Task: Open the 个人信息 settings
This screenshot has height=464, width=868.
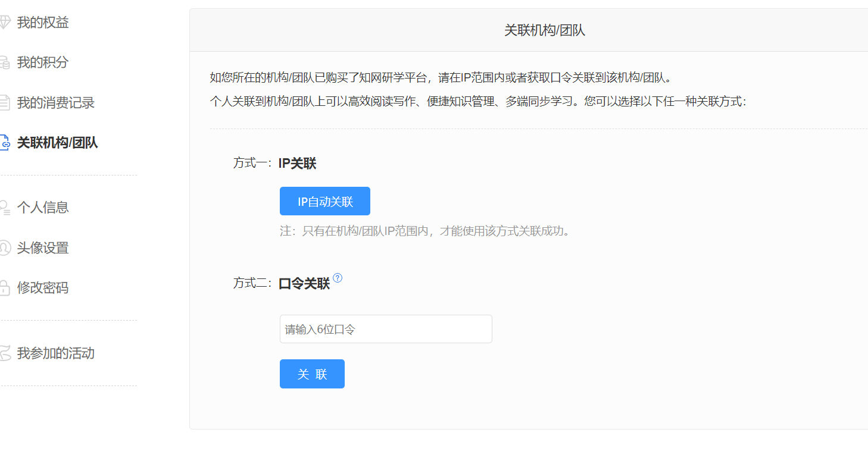Action: pos(43,208)
